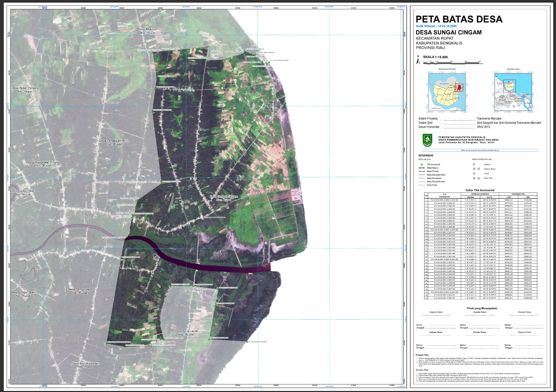This screenshot has width=556, height=392.
Task: Click the PETA BATAS DESA title
Action: tap(459, 19)
